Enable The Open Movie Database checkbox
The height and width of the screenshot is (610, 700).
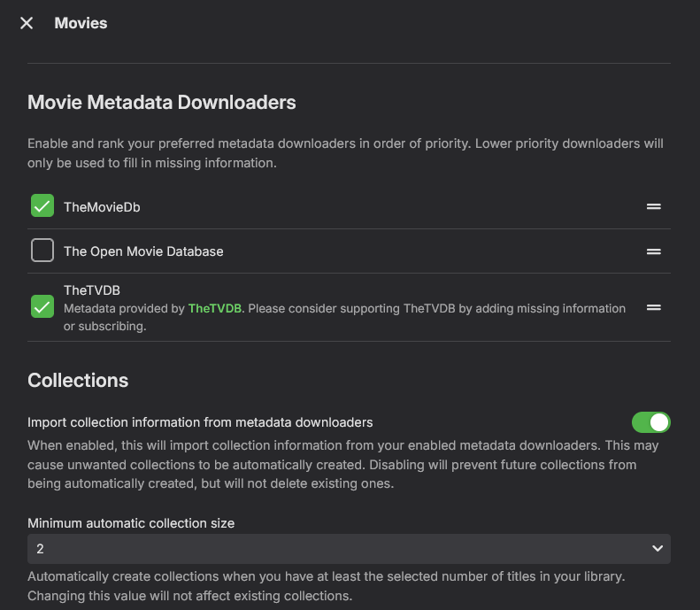42,251
